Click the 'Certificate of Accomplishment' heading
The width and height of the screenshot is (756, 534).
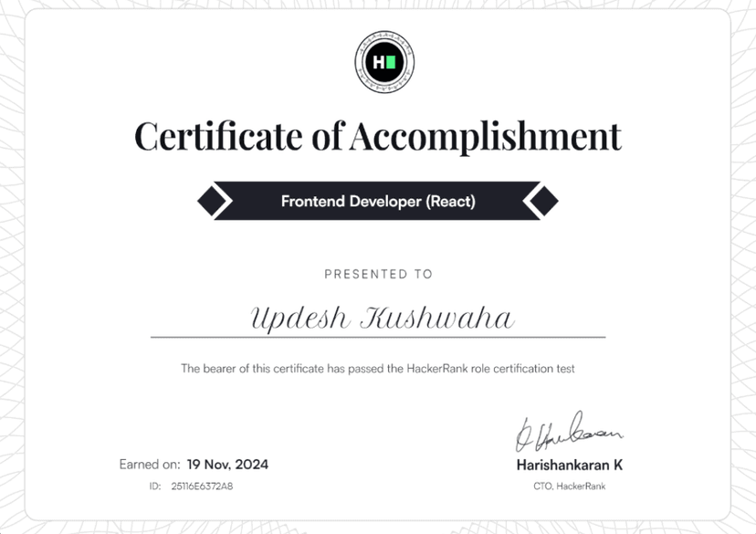378,136
